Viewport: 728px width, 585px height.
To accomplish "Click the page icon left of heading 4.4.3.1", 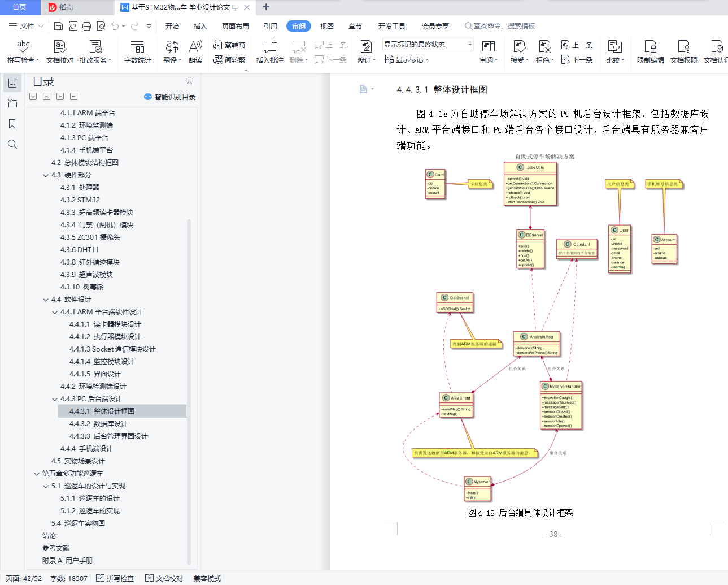I will 364,89.
